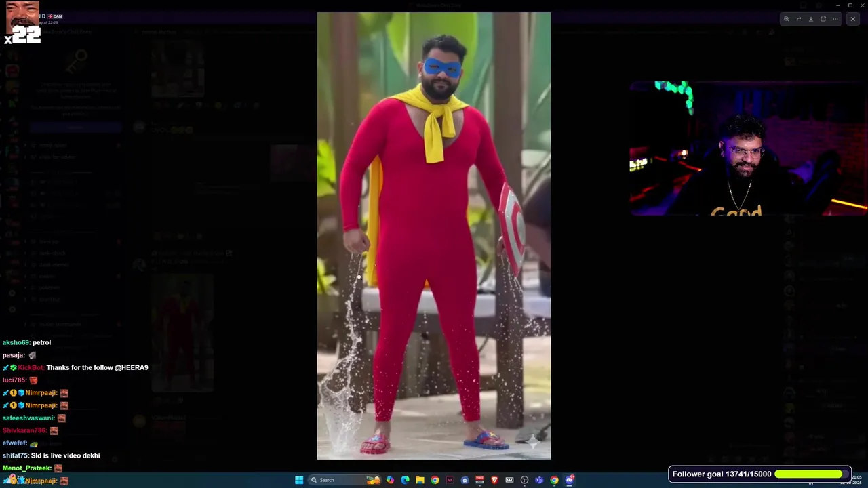Forward the image using the arrow icon
This screenshot has height=488, width=868.
pos(798,19)
